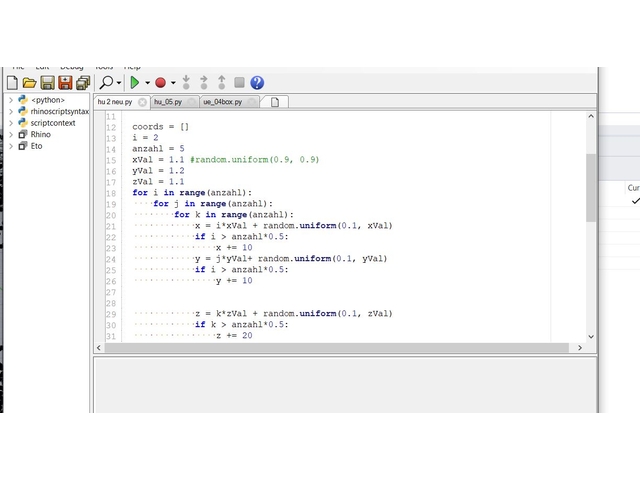Click the 'y += 10' statement

tap(234, 281)
